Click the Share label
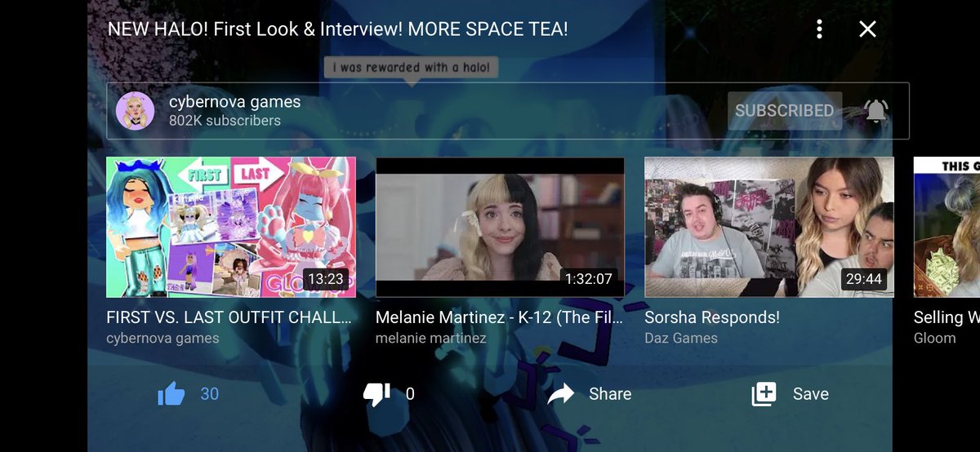The image size is (980, 452). (x=610, y=394)
